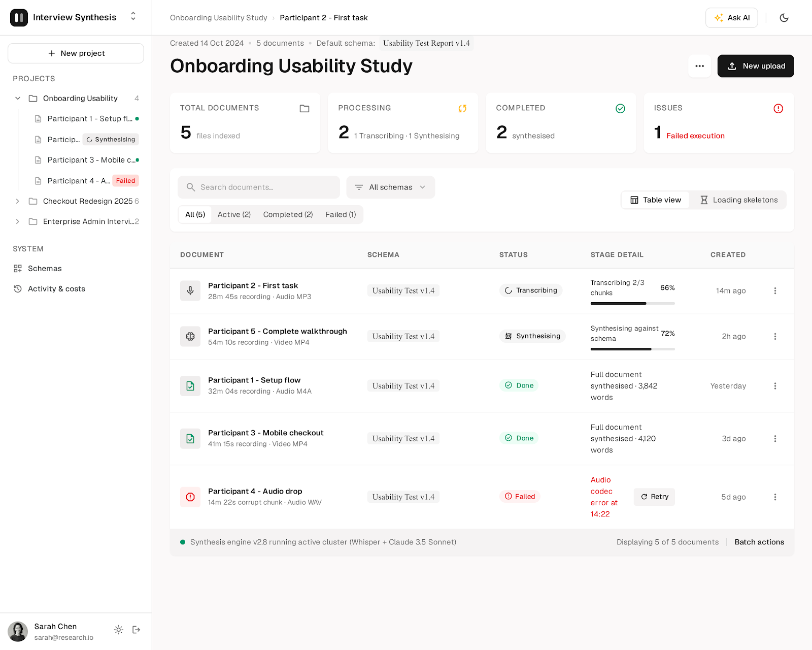Open row menu for Participant 4 - Audio drop
812x650 pixels.
775,497
